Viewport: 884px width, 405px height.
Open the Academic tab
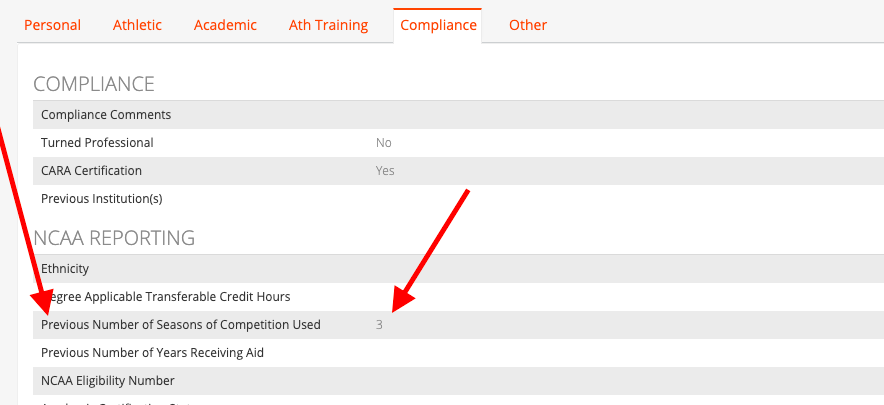[x=226, y=25]
